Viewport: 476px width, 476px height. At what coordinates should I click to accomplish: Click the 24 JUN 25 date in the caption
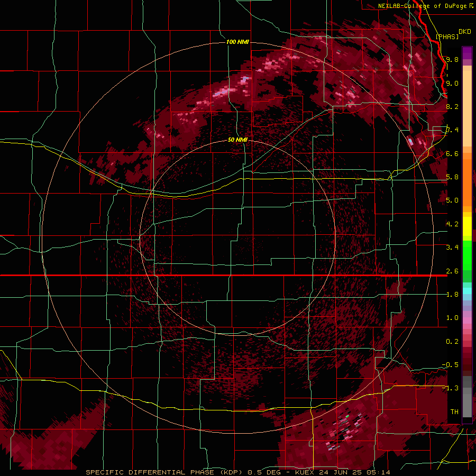(x=340, y=472)
